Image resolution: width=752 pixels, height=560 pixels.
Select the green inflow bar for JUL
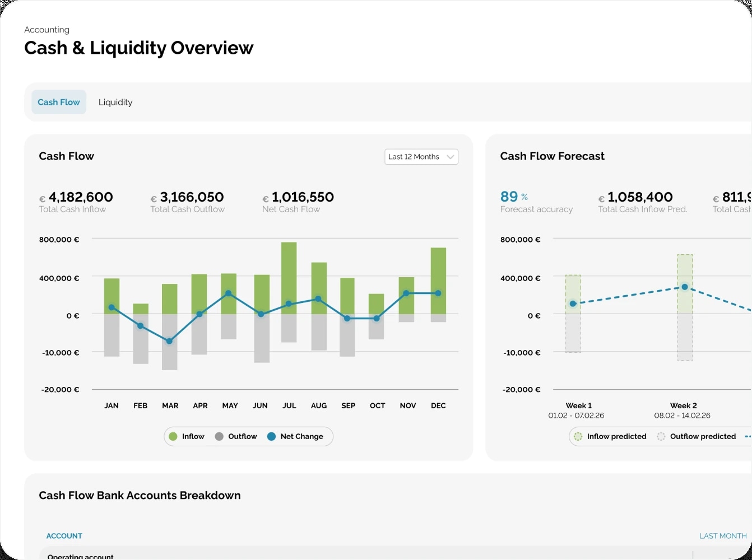[289, 278]
